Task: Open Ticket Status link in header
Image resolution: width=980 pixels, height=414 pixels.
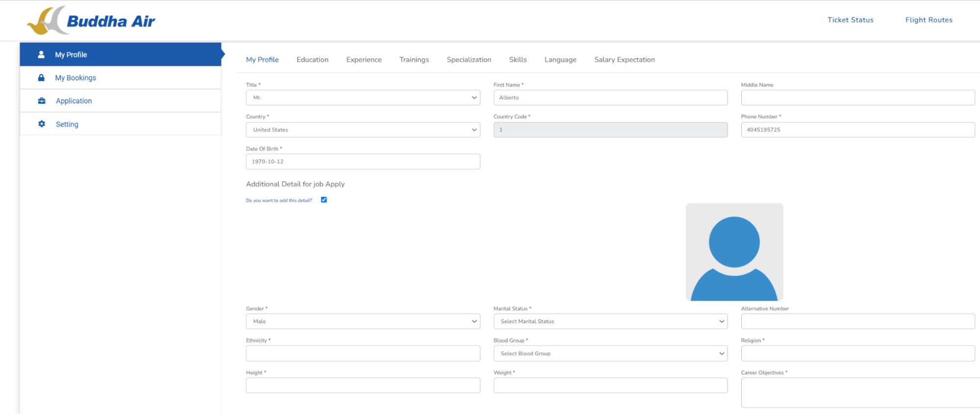Action: coord(851,20)
